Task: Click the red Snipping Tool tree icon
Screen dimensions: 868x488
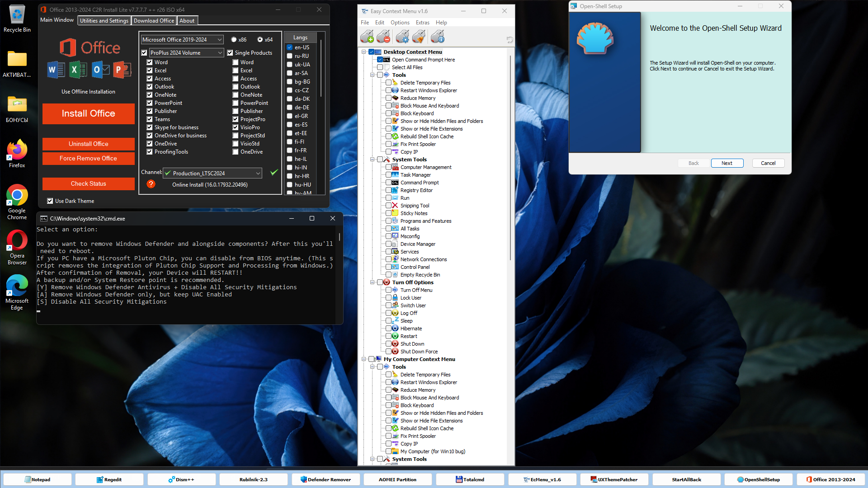Action: 395,206
